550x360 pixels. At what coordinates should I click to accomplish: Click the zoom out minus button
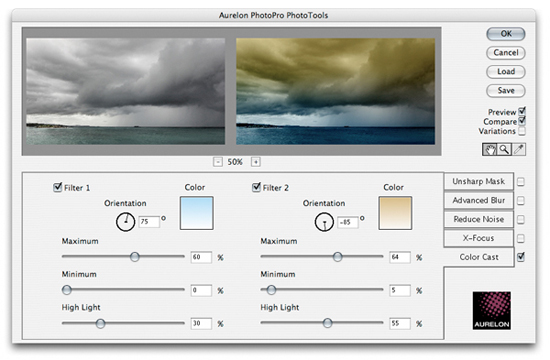(218, 162)
